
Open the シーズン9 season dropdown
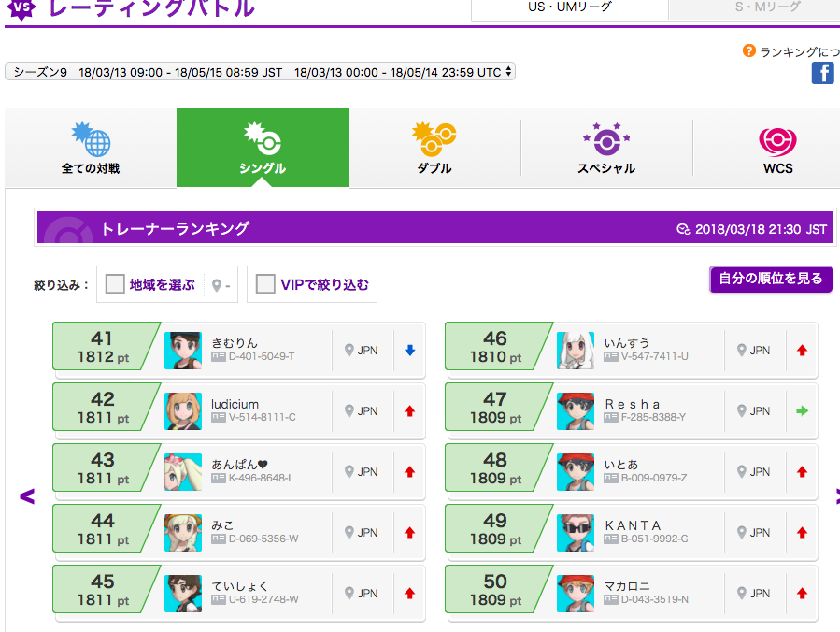click(x=260, y=72)
